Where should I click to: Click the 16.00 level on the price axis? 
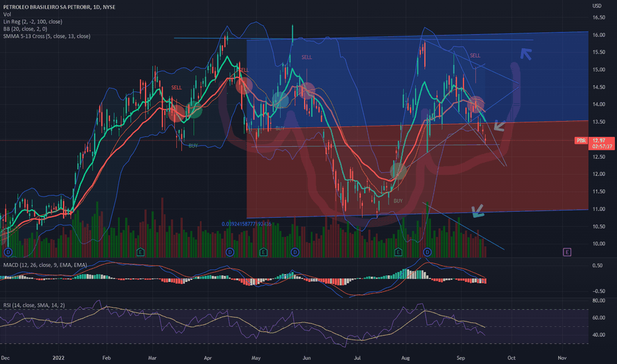599,35
